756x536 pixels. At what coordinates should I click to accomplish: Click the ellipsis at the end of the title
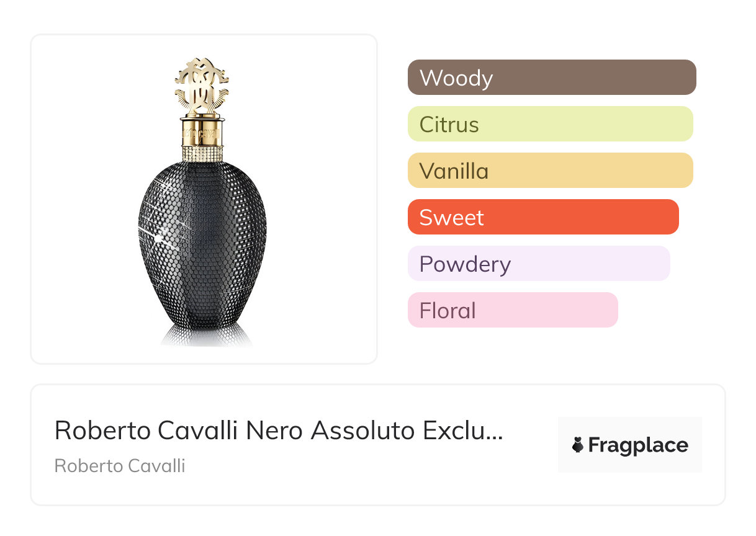pos(495,432)
